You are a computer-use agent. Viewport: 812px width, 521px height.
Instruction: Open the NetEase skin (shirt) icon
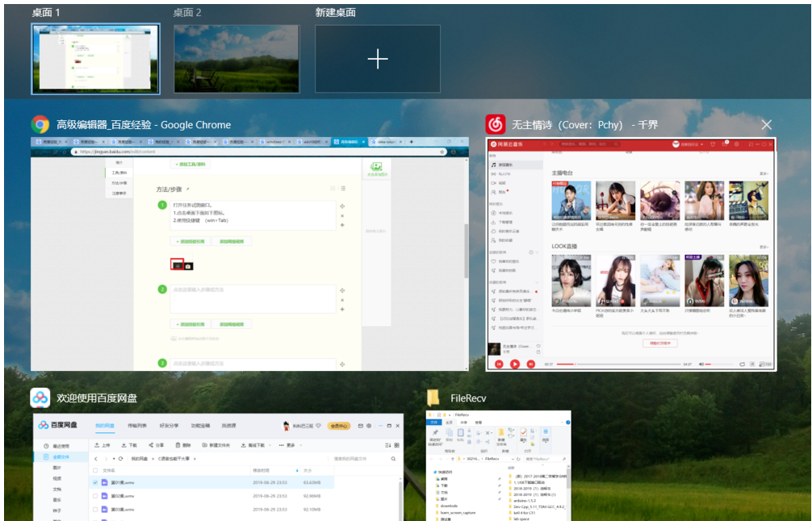(x=713, y=144)
